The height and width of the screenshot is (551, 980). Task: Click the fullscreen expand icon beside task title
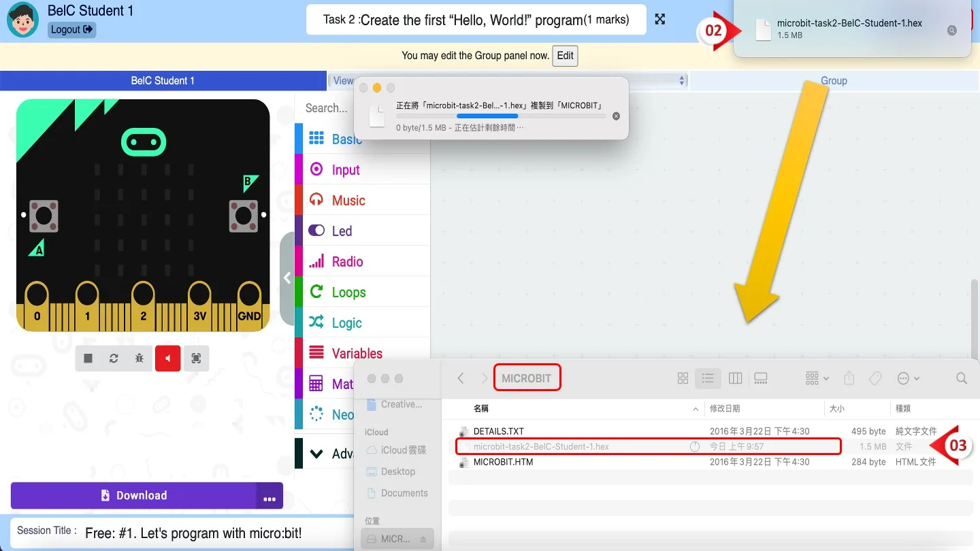[x=659, y=19]
